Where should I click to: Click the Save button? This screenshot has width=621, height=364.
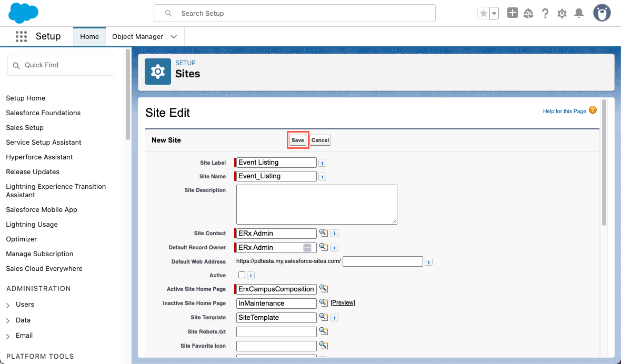(x=298, y=140)
